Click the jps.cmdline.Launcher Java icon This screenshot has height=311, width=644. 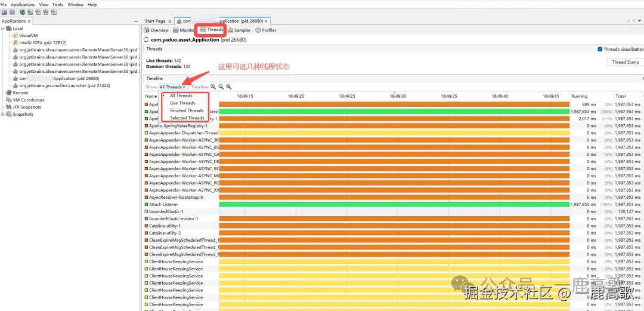(x=16, y=85)
